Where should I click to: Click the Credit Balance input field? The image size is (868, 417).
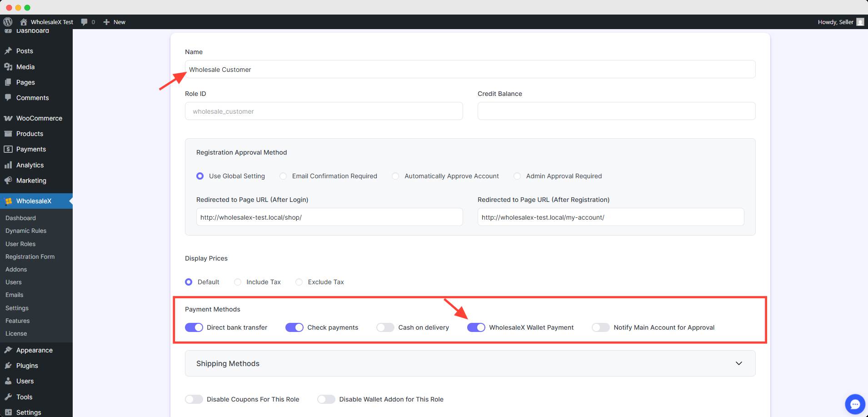pos(616,111)
